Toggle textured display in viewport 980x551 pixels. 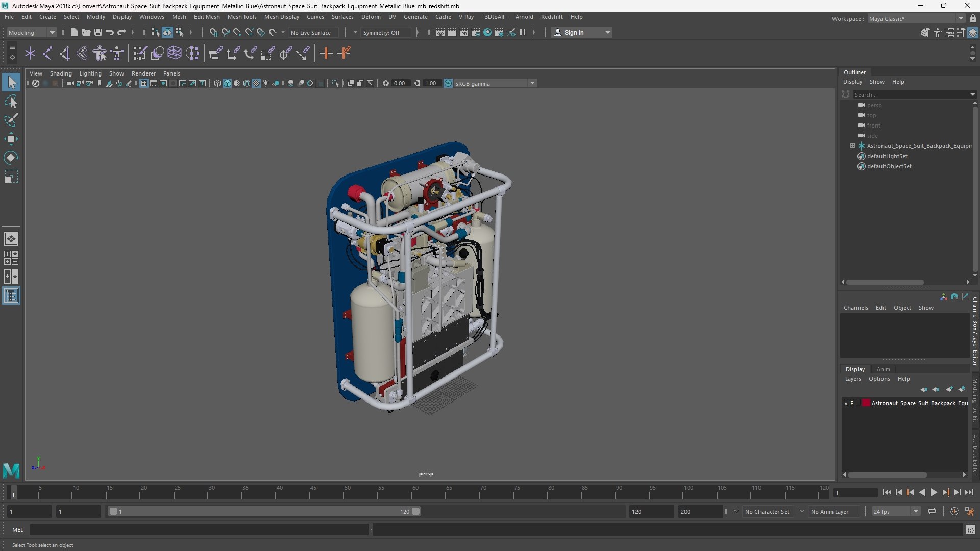click(256, 83)
